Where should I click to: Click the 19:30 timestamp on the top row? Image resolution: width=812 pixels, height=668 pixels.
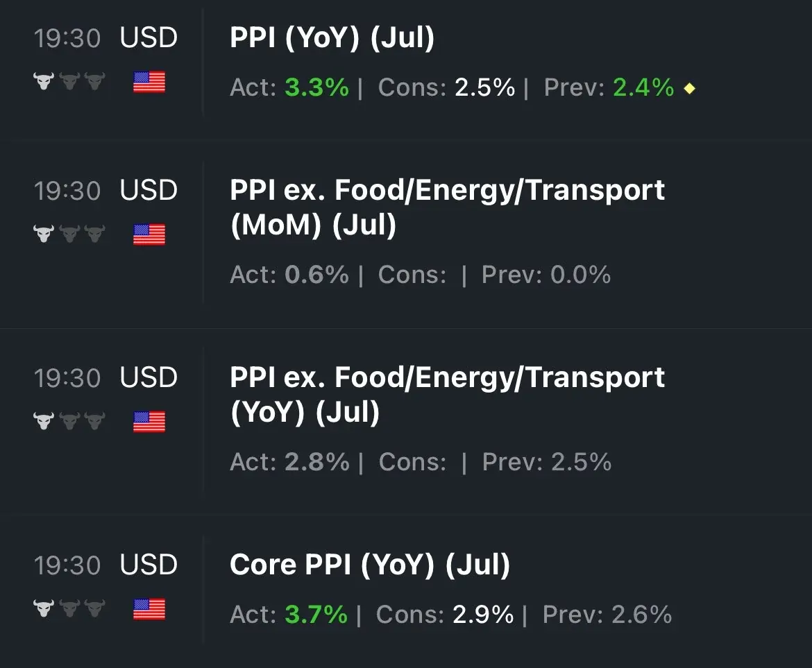(67, 38)
